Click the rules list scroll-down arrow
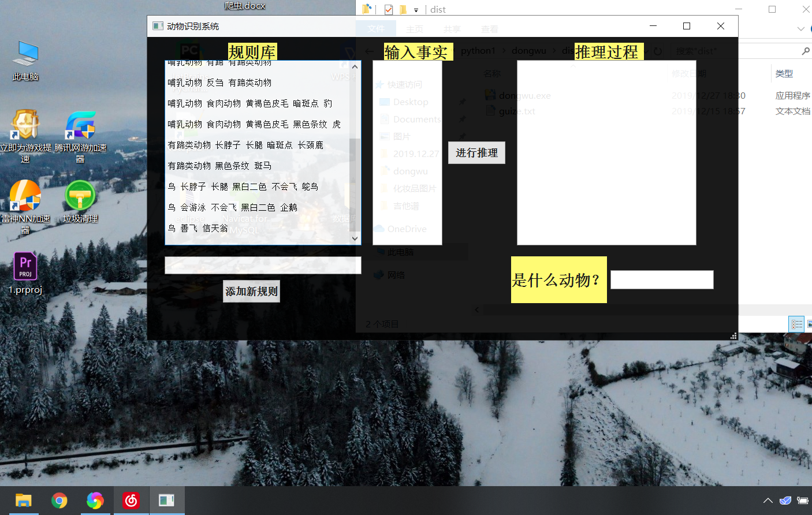The image size is (812, 515). tap(355, 238)
